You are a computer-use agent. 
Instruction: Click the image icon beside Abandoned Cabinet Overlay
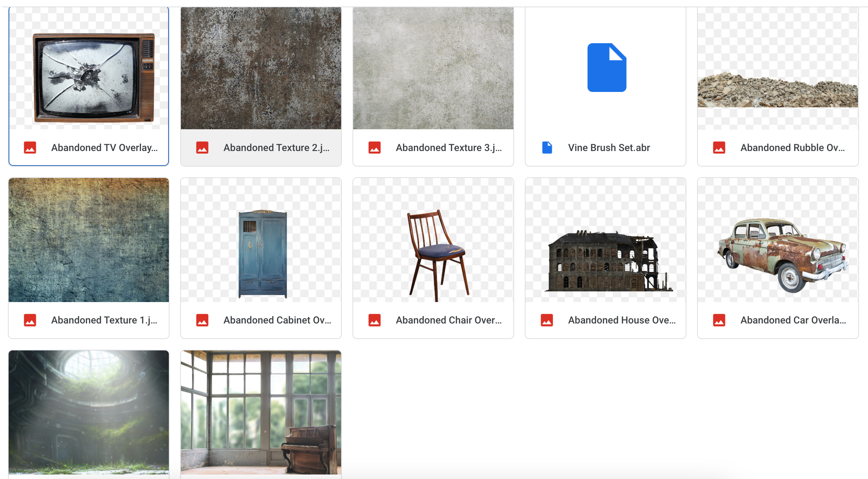click(x=202, y=320)
